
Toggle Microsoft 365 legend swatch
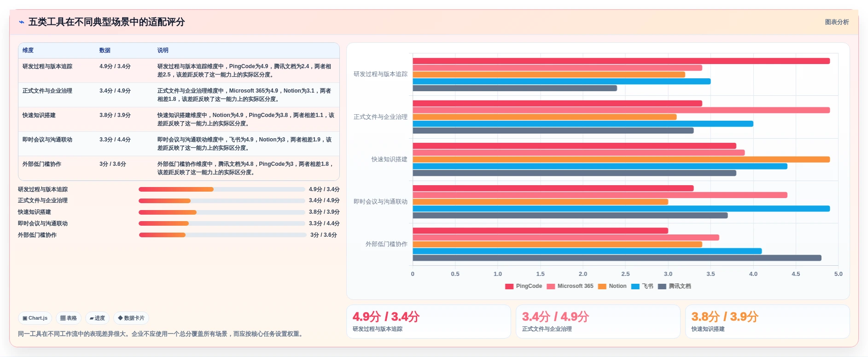(x=551, y=287)
